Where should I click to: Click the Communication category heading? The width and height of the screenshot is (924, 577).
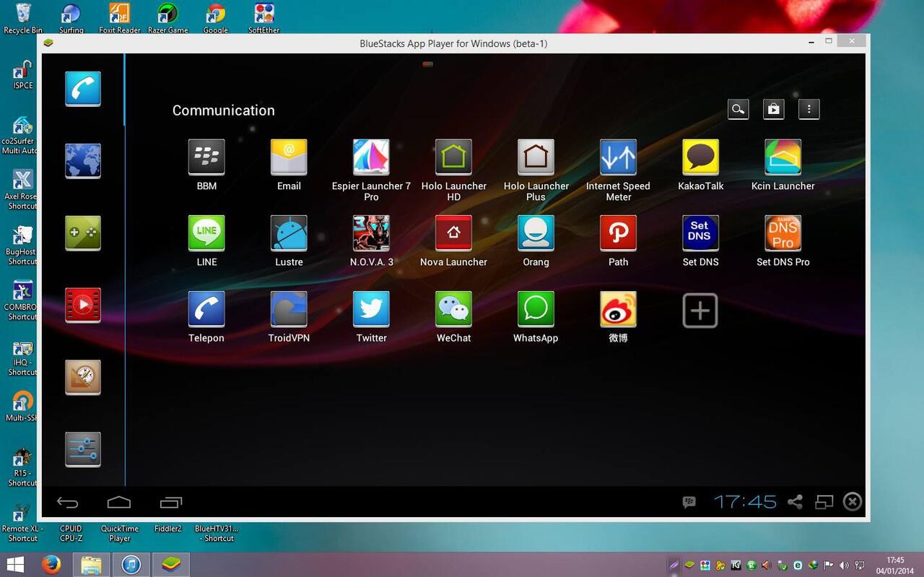224,110
